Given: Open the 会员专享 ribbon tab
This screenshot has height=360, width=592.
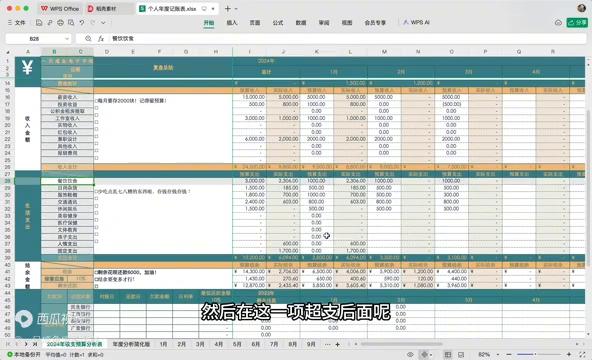Looking at the screenshot, I should point(375,23).
